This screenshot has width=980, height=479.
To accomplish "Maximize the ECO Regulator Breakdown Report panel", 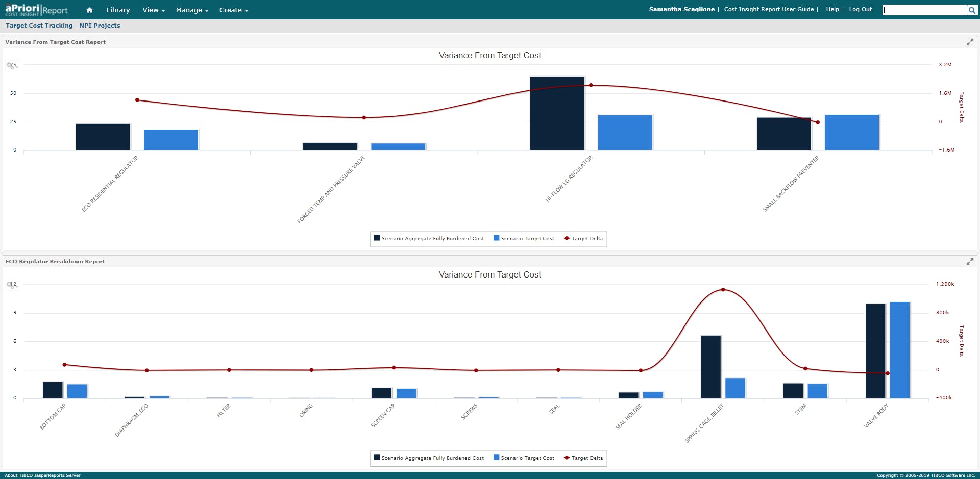I will (x=970, y=262).
